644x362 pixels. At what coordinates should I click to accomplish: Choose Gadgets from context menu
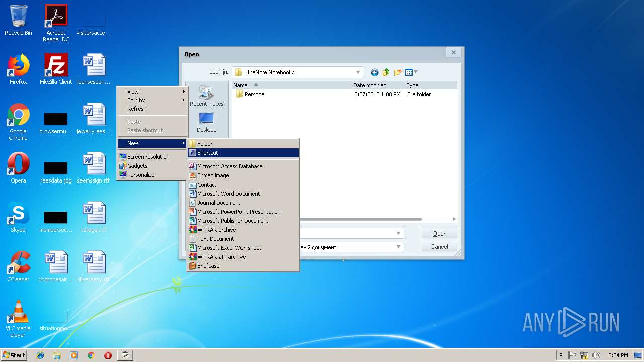152,166
